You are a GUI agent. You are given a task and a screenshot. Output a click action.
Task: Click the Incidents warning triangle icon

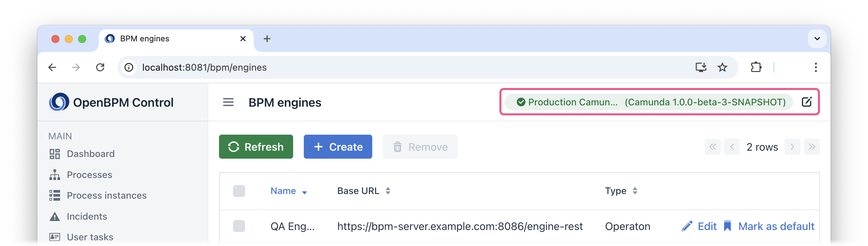[x=55, y=216]
